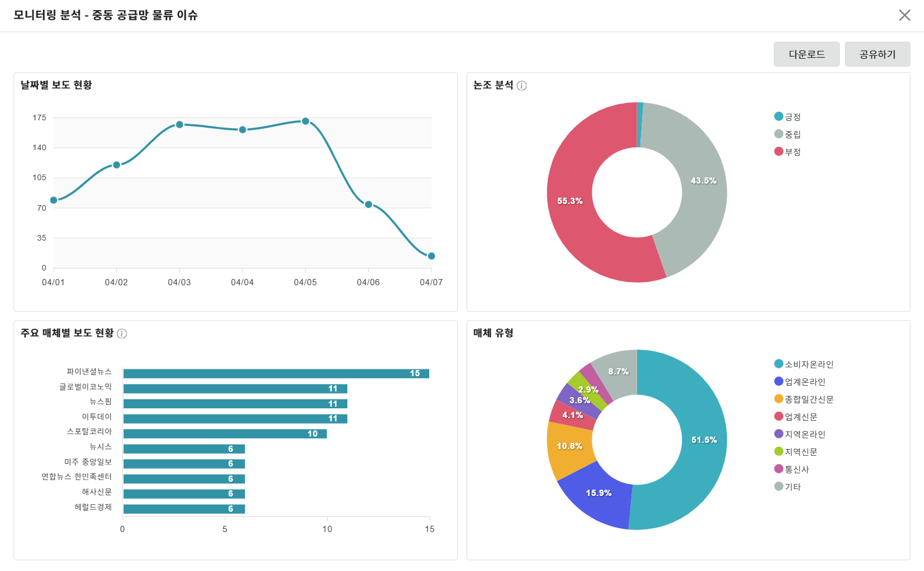Toggle 중립 legend item in tone chart
Image resolution: width=924 pixels, height=571 pixels.
787,134
